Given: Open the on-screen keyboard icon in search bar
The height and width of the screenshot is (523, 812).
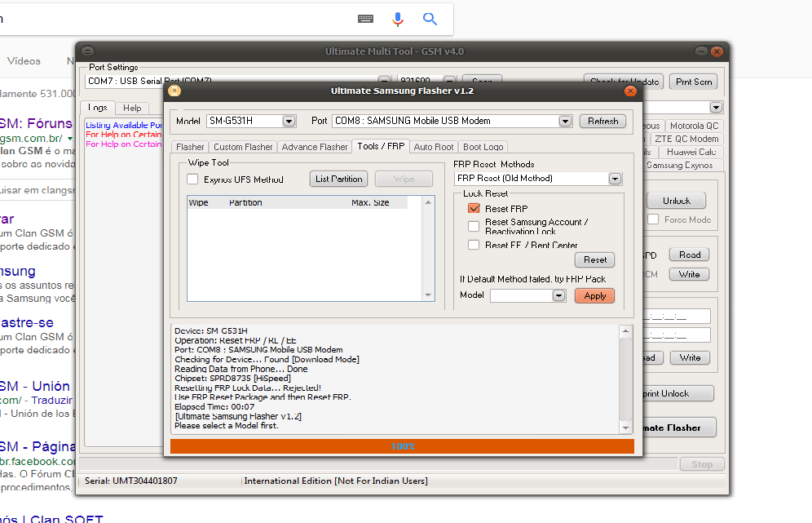Looking at the screenshot, I should (365, 20).
